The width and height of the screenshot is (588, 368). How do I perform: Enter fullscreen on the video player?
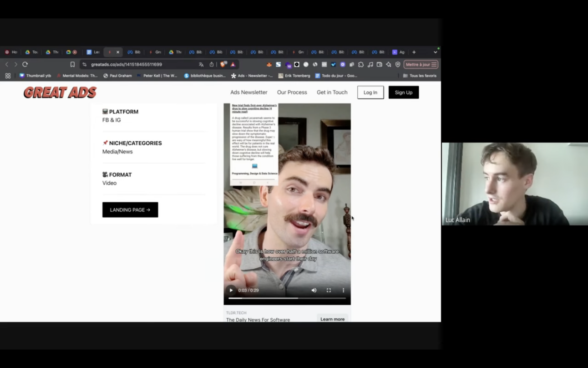click(x=328, y=290)
